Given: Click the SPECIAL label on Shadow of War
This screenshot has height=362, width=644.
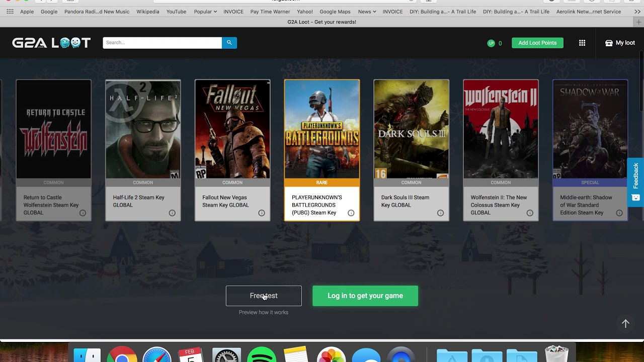Looking at the screenshot, I should [590, 183].
